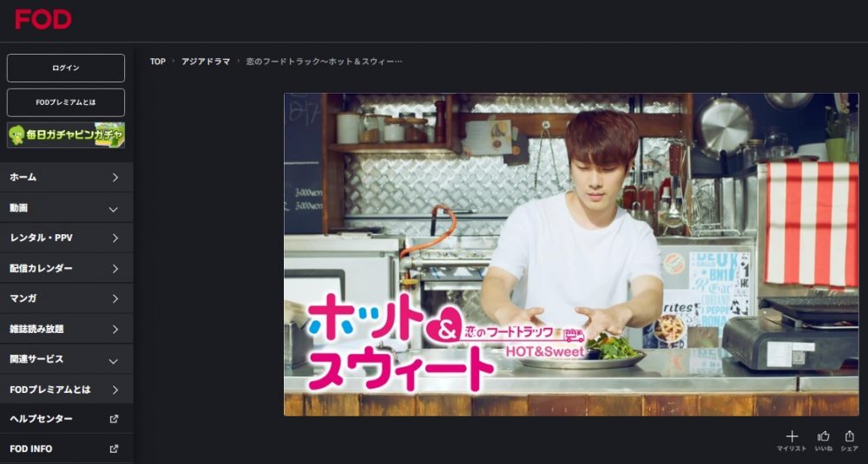The image size is (868, 464).
Task: Open the share icon options
Action: tap(849, 435)
